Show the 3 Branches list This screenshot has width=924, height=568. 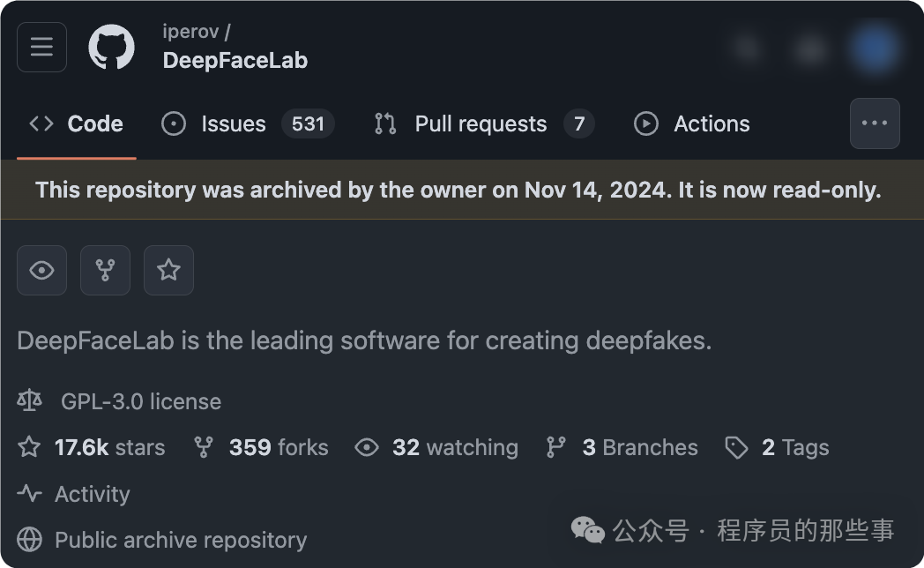(x=622, y=448)
